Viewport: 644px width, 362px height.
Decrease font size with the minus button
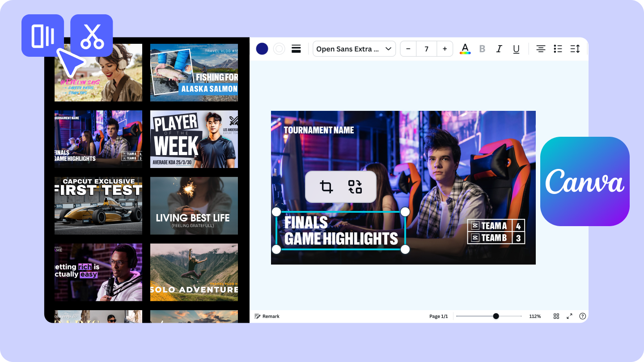tap(408, 49)
